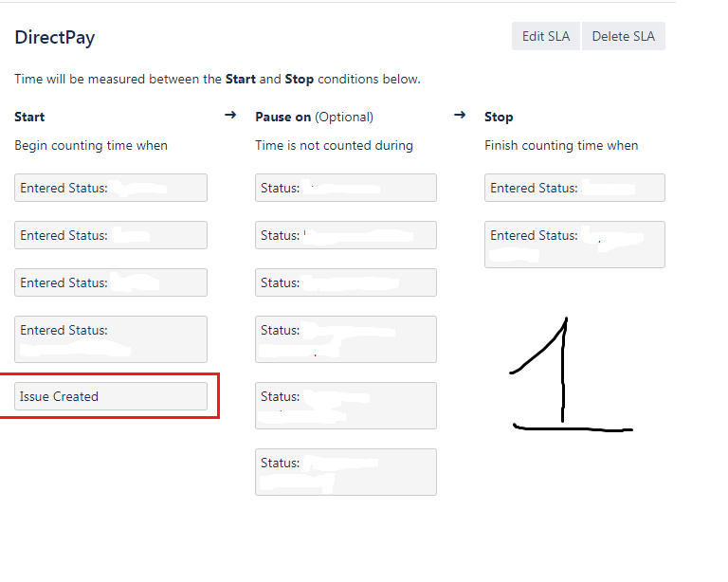Click the second Stop Entered Status box
Image resolution: width=728 pixels, height=582 pixels.
pos(574,245)
